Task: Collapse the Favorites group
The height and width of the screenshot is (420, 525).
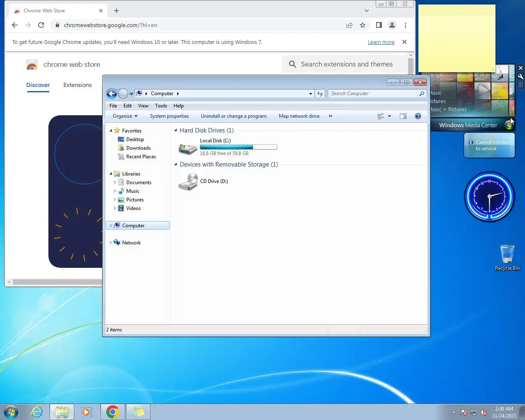Action: coord(111,130)
